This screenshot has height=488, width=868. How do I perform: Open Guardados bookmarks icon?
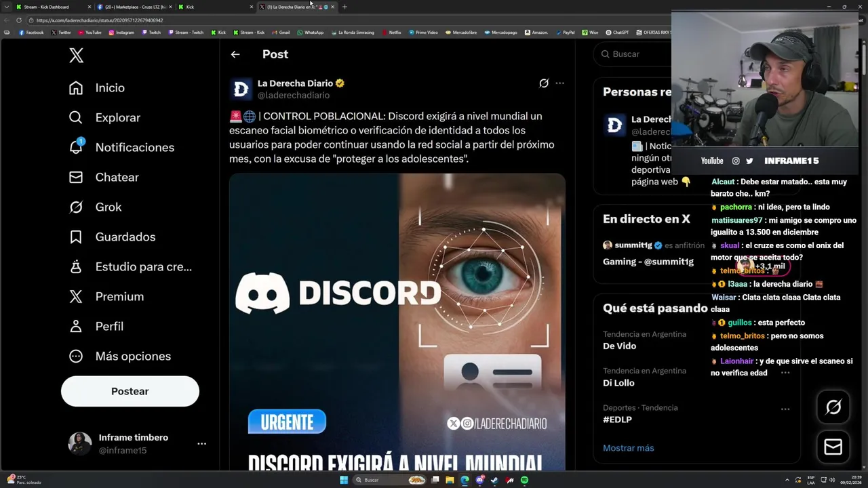pyautogui.click(x=76, y=237)
